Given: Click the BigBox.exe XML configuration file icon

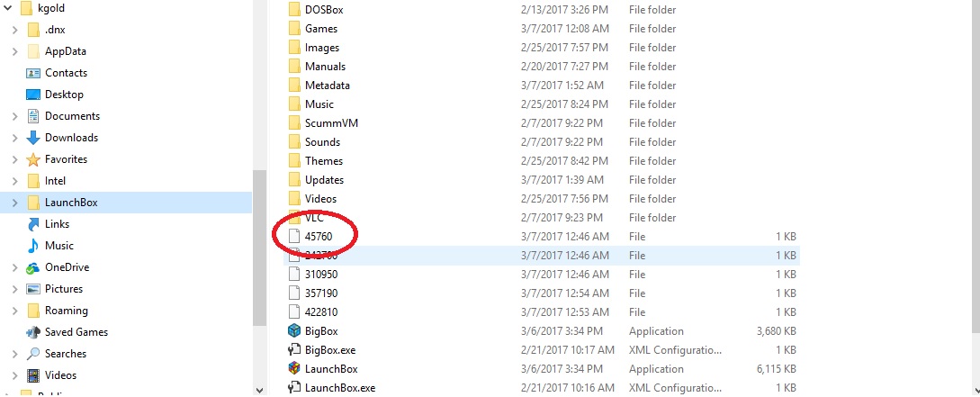Looking at the screenshot, I should (294, 350).
